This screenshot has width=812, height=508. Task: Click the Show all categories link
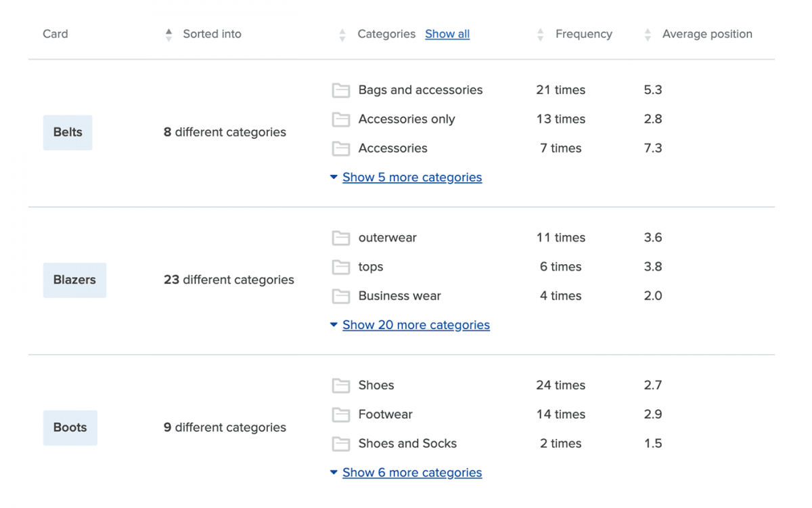447,34
